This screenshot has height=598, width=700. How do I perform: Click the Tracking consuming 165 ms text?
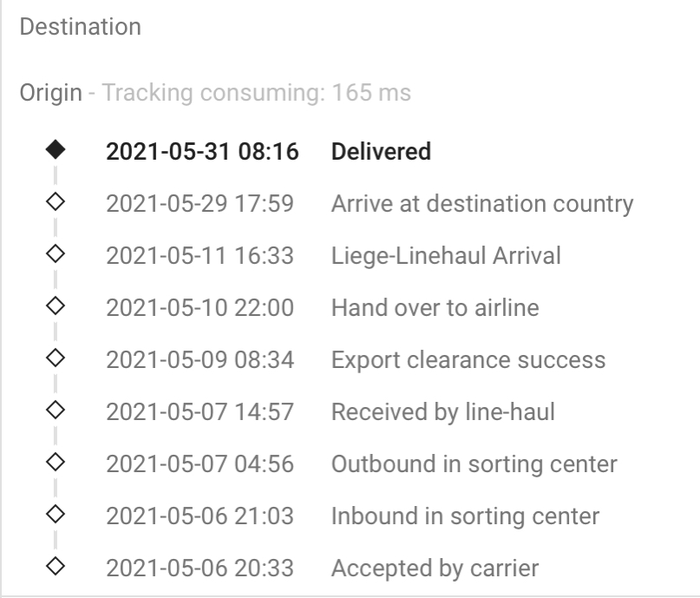(x=257, y=92)
